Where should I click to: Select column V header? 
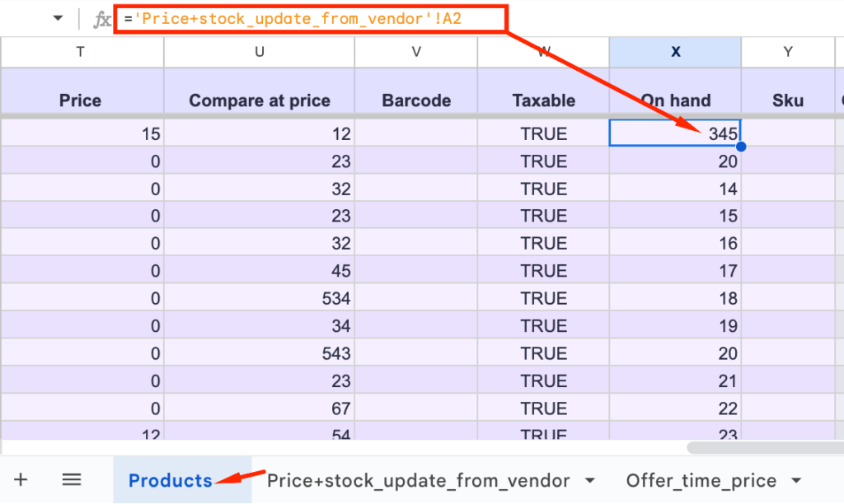coord(416,52)
